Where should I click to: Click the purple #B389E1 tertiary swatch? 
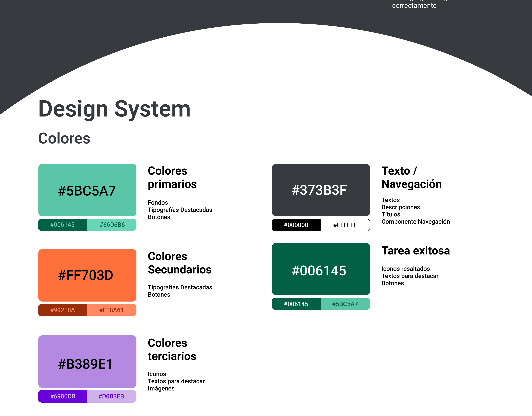tap(87, 361)
